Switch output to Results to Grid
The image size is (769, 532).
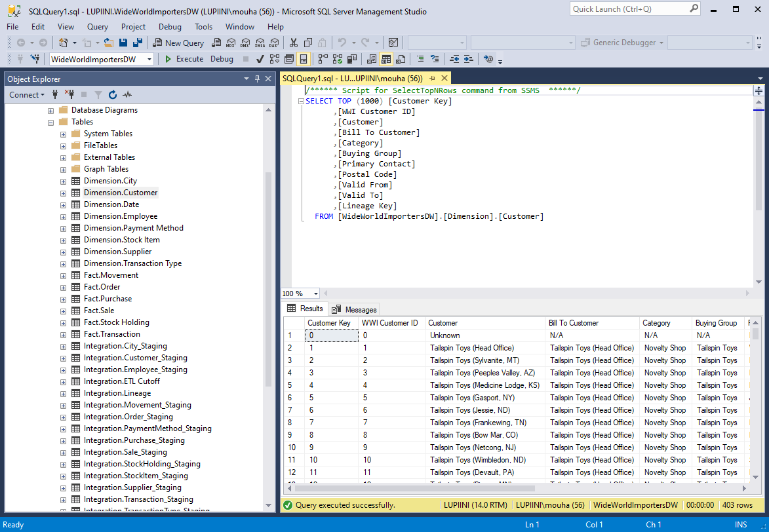386,60
